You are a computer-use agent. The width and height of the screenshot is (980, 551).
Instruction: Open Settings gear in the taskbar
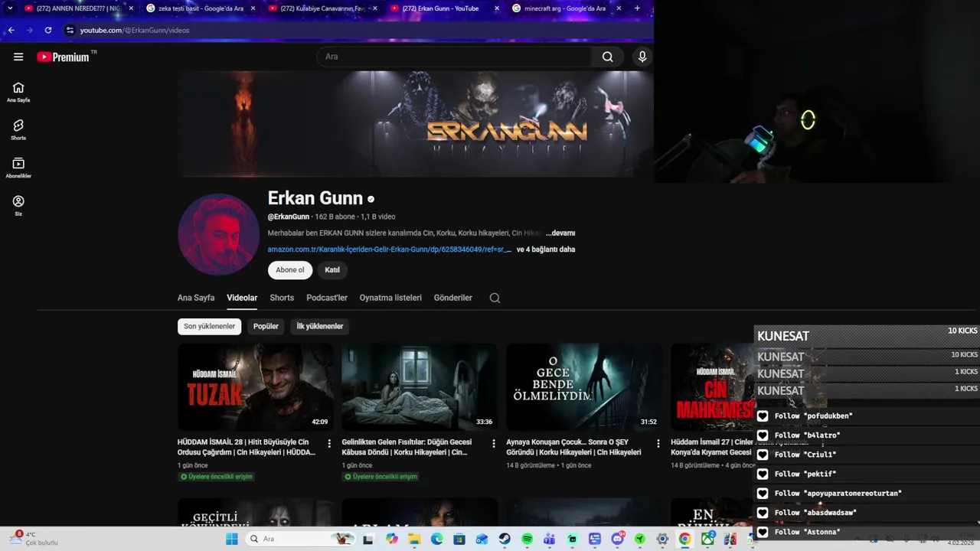662,539
